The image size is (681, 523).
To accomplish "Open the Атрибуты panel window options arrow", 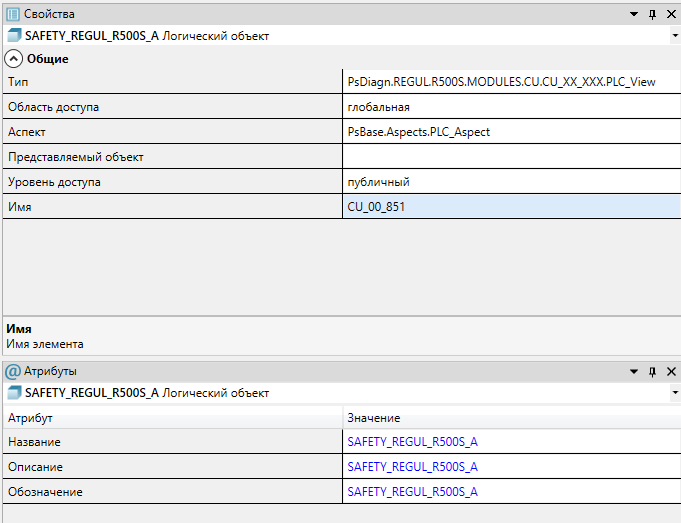I will click(634, 371).
